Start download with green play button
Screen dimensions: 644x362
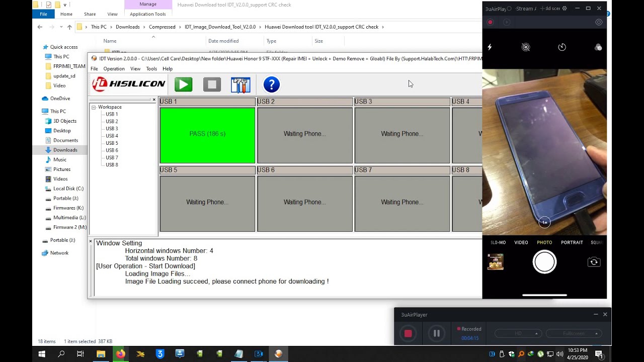(x=184, y=84)
